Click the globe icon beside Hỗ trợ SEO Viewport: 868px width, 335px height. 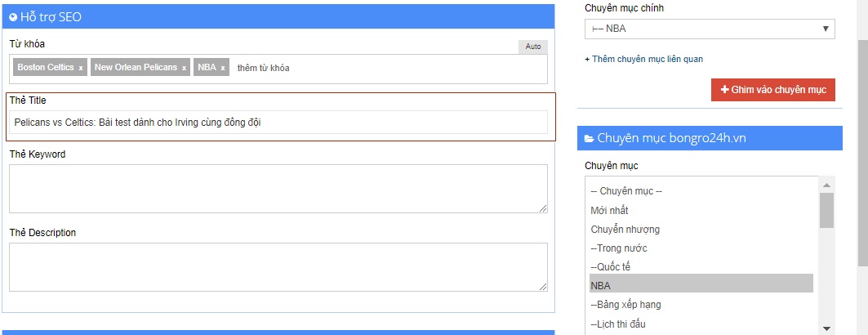point(13,16)
